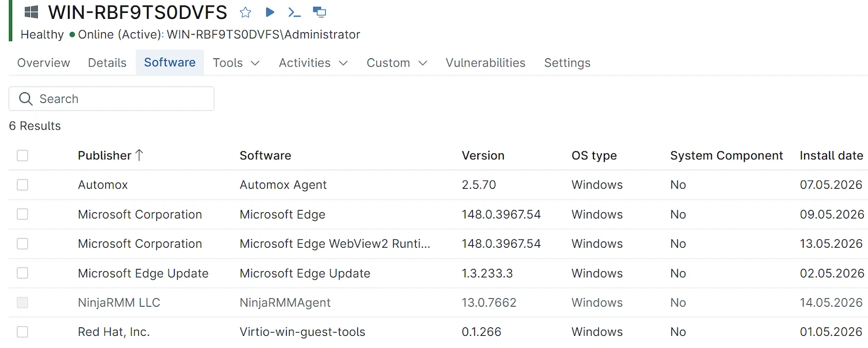
Task: Expand the Custom dropdown menu
Action: [x=397, y=63]
